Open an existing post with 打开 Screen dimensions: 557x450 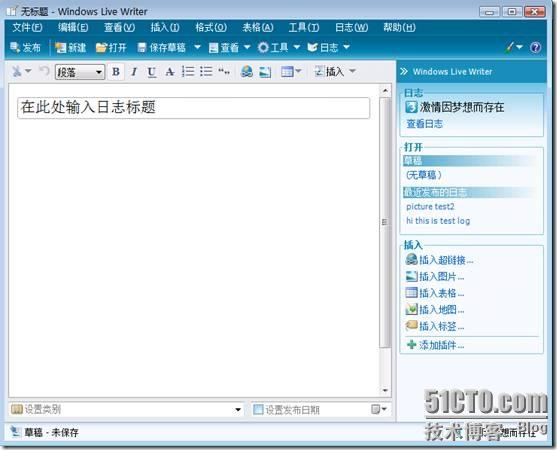111,47
